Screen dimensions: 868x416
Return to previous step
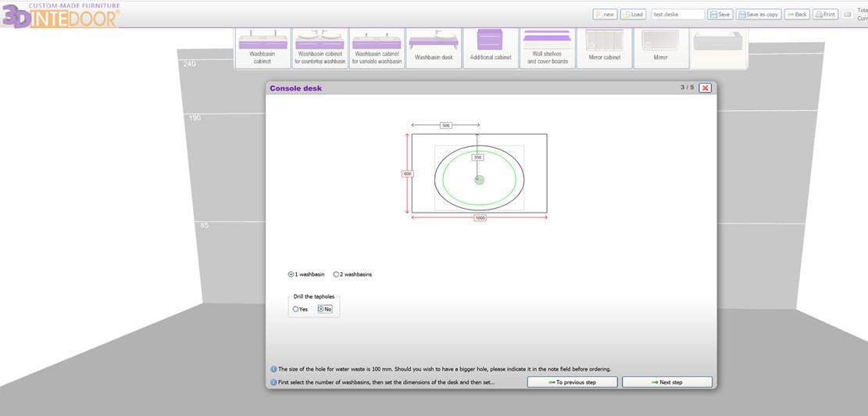coord(573,382)
